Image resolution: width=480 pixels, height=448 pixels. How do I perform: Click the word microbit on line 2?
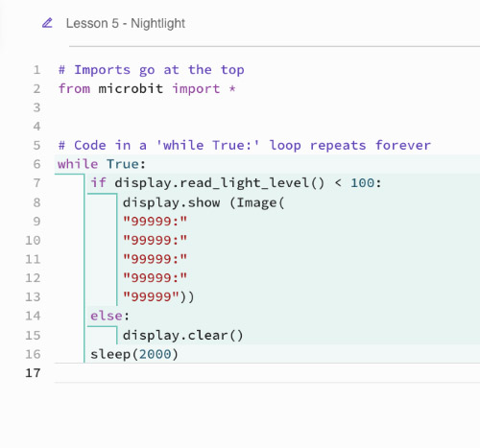tap(131, 88)
